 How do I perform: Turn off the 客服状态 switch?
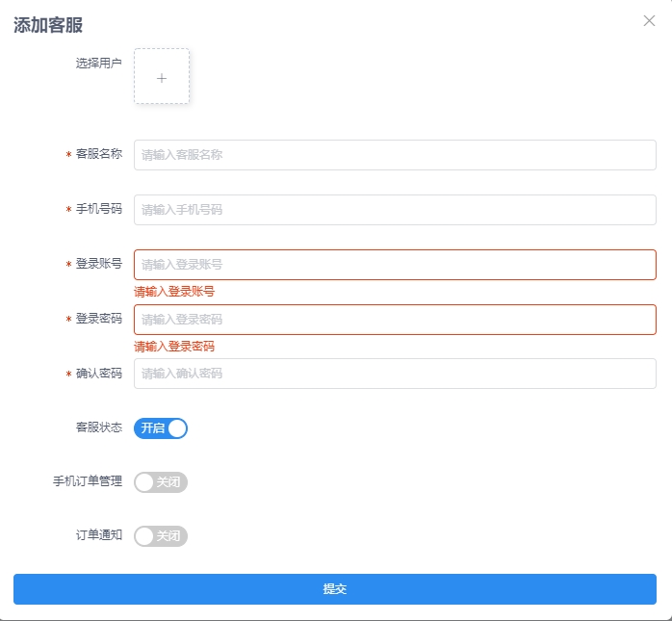coord(161,428)
